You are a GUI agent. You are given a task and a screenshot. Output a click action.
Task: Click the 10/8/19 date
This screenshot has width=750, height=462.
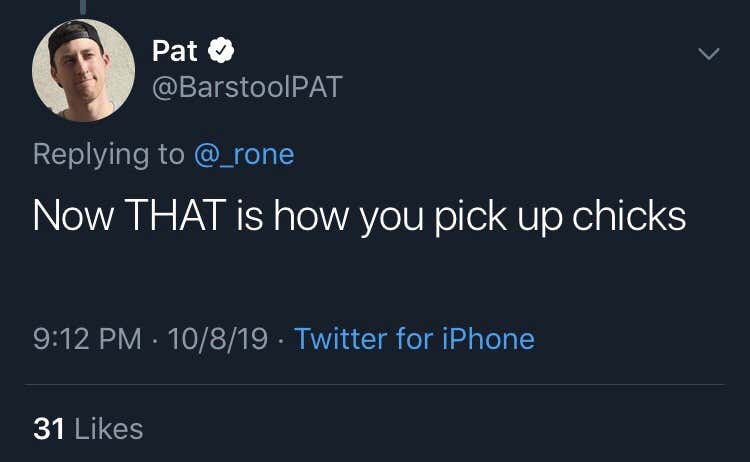218,339
